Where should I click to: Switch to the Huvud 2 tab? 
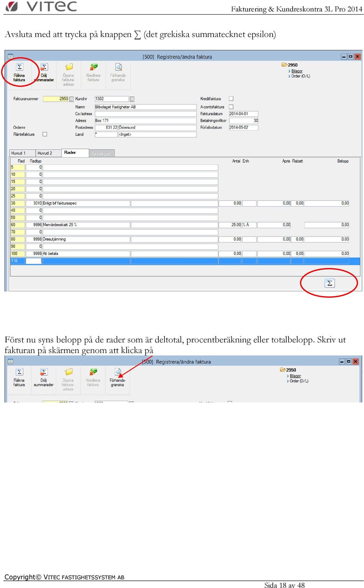(48, 153)
